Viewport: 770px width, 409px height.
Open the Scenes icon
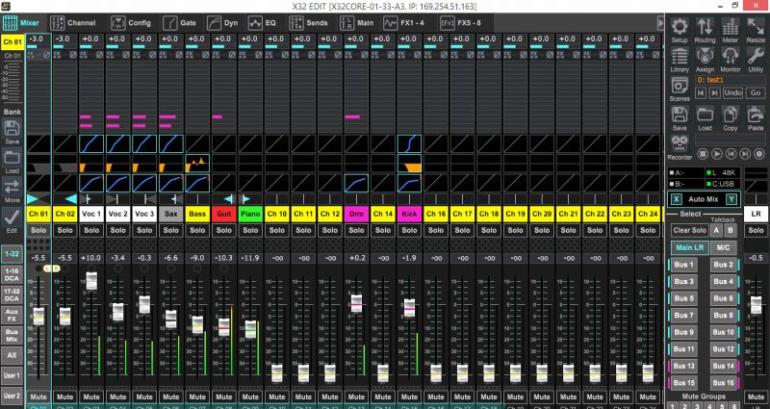pyautogui.click(x=680, y=85)
